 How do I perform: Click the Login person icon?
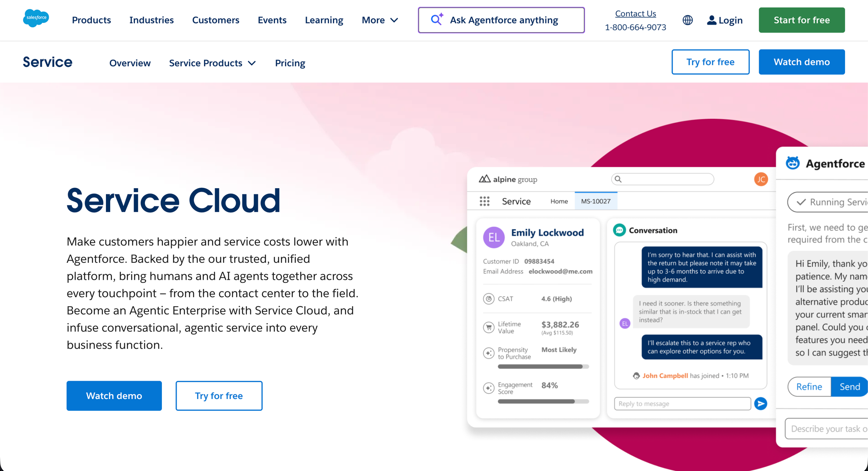coord(711,20)
